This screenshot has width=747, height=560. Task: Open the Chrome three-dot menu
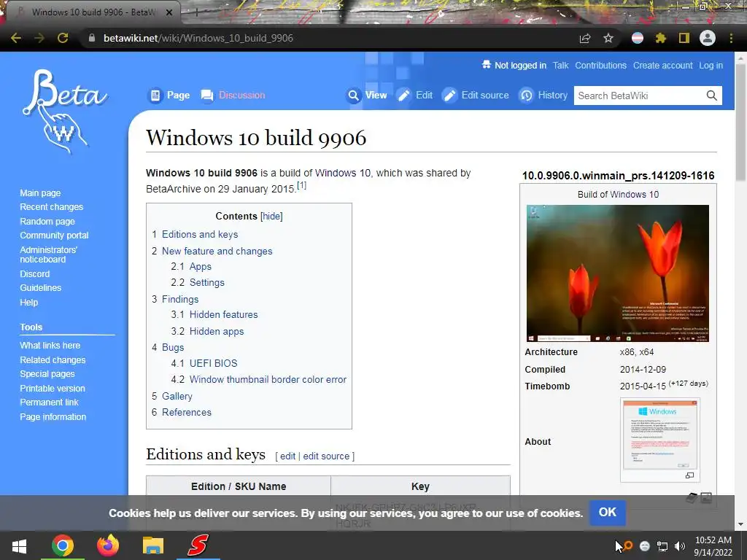tap(731, 38)
